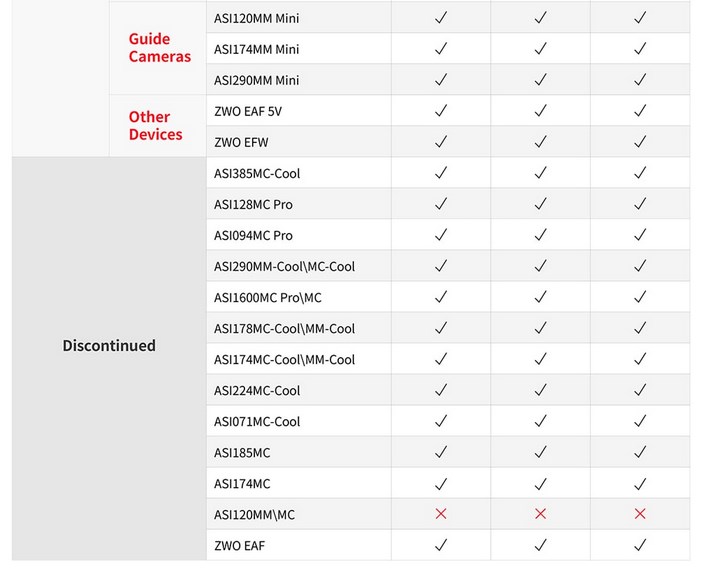The image size is (703, 569).
Task: Click the first red X for ASI120MM\MC
Action: [x=441, y=514]
